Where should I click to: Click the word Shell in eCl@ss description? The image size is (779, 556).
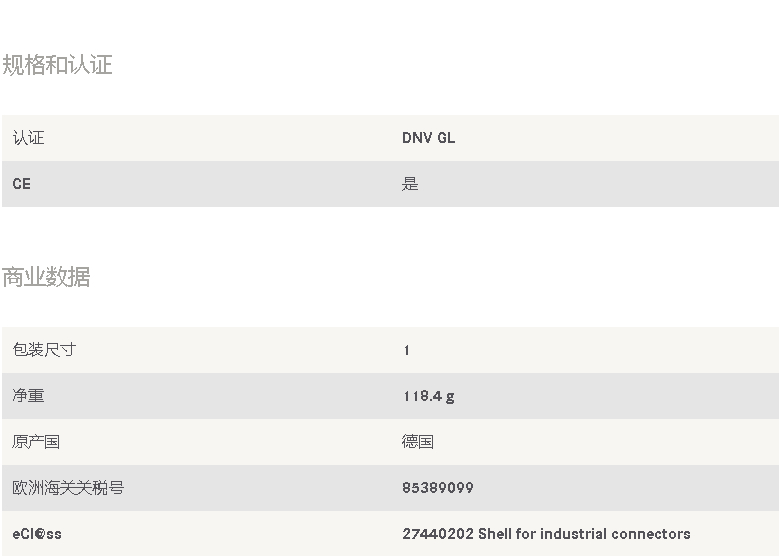(x=497, y=534)
